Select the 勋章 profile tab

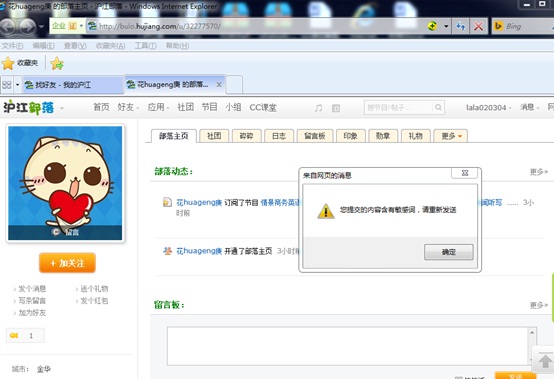(x=383, y=136)
